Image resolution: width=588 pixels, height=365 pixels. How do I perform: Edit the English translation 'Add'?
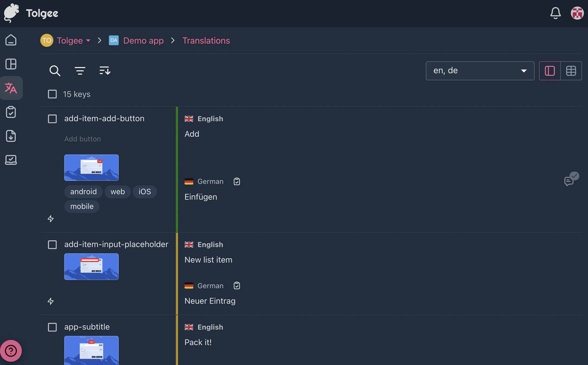(192, 134)
